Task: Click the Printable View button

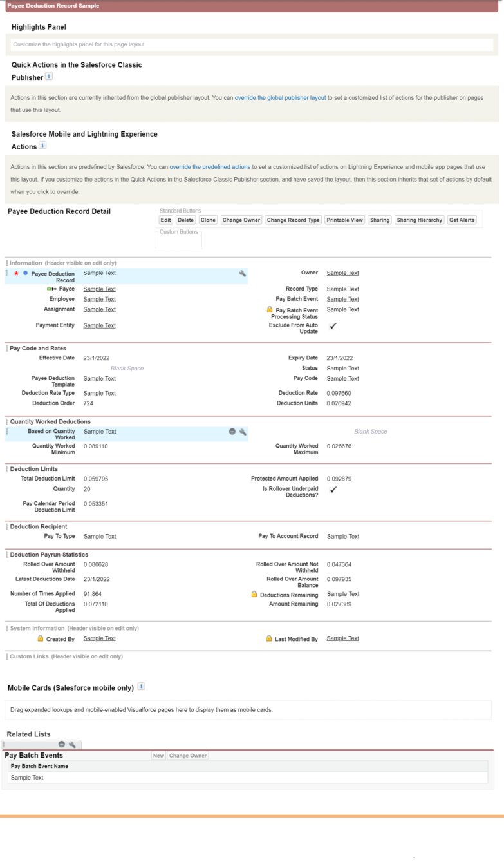Action: [345, 220]
